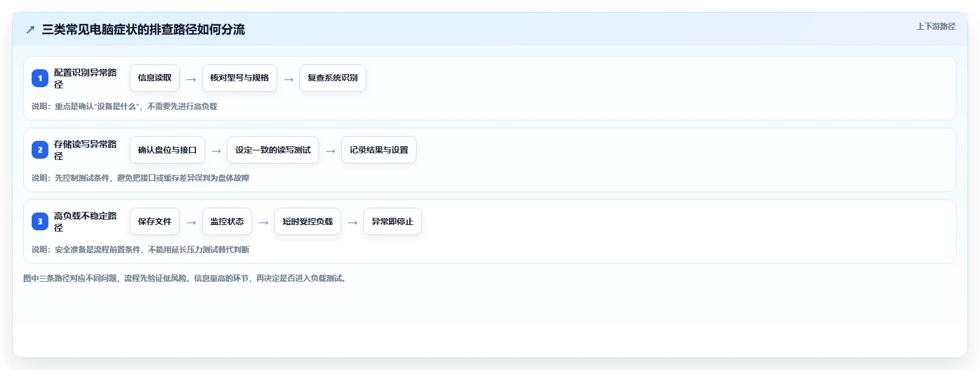Image resolution: width=980 pixels, height=370 pixels.
Task: Click the footer caption 图中三条路径对应不同问题
Action: (x=186, y=278)
